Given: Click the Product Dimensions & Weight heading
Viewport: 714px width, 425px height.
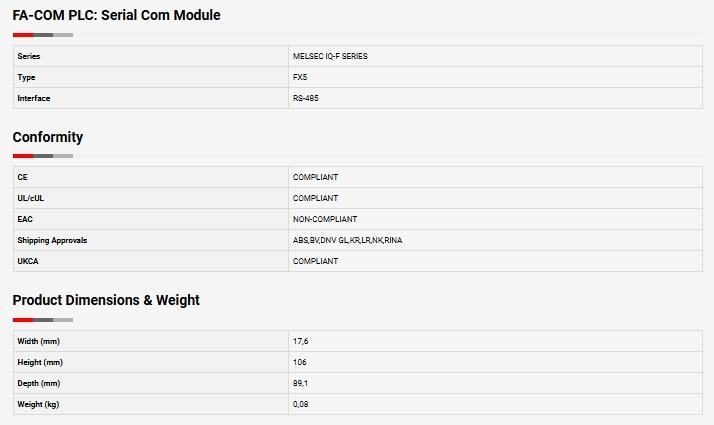Looking at the screenshot, I should pos(106,300).
